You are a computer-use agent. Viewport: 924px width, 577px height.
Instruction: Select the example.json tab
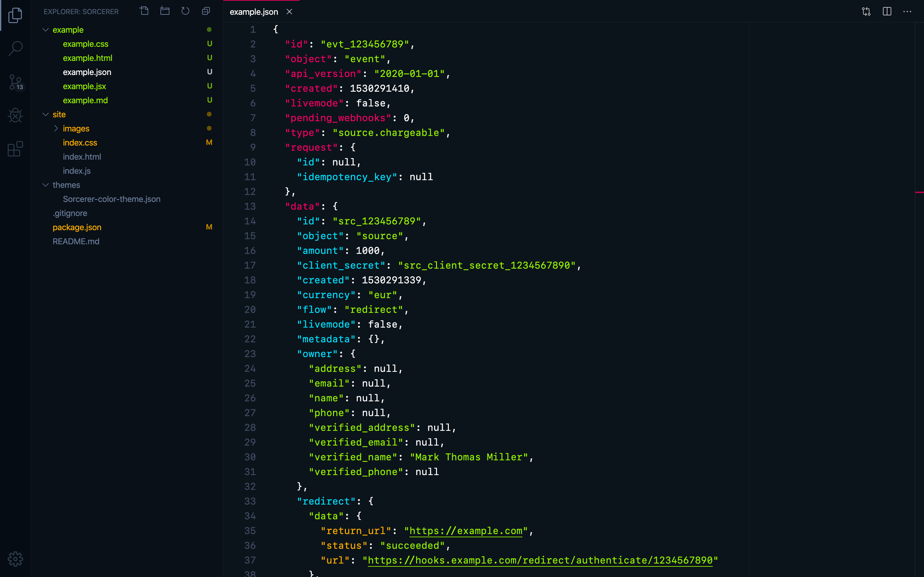[254, 12]
